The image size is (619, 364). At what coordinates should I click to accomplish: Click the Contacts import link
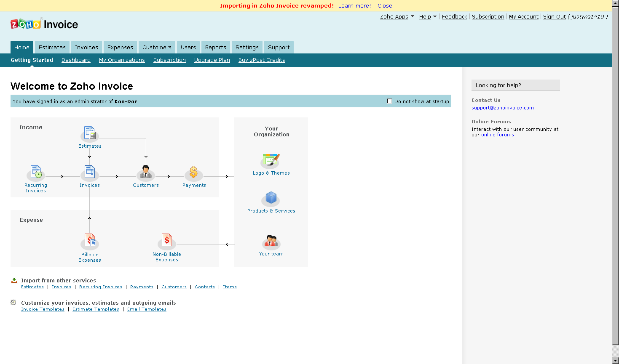pyautogui.click(x=205, y=287)
